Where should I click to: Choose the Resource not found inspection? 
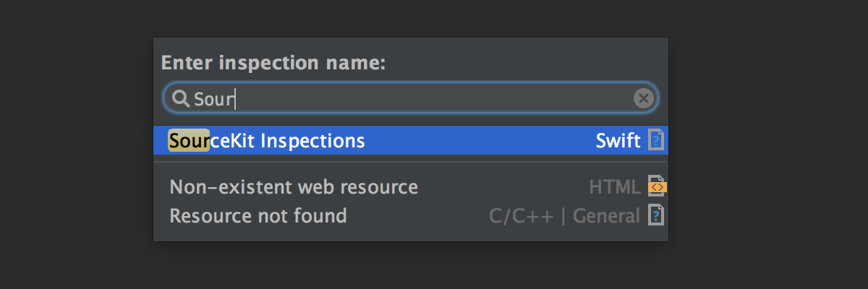pyautogui.click(x=258, y=216)
